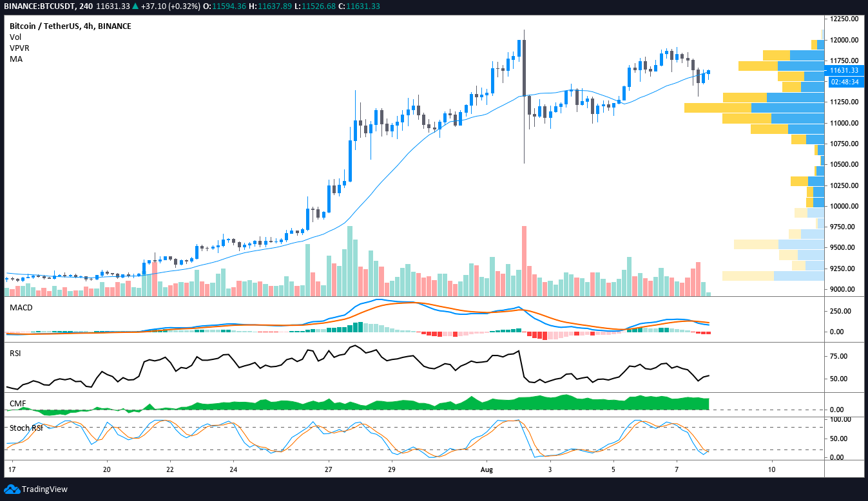Click the green up-arrow beside the header price
This screenshot has width=868, height=501.
[135, 6]
